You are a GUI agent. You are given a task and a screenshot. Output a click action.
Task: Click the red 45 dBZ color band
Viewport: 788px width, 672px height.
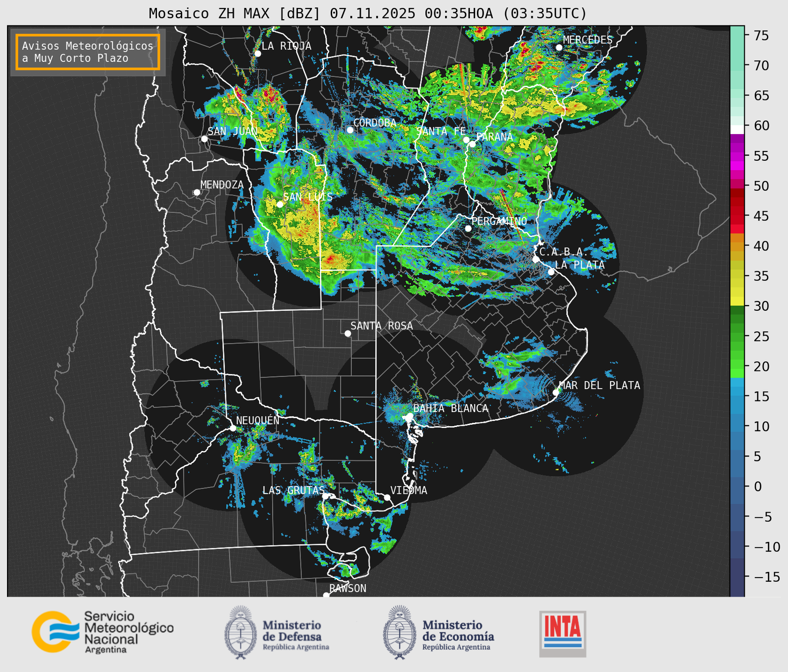[x=737, y=216]
